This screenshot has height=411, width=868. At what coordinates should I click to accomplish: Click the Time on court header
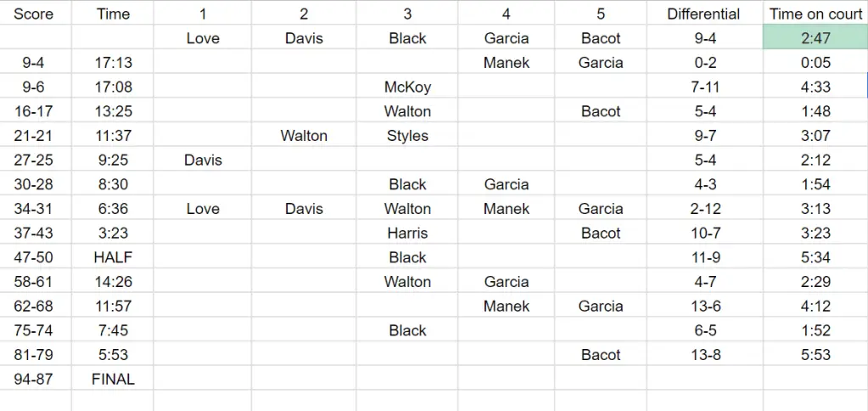pyautogui.click(x=815, y=14)
